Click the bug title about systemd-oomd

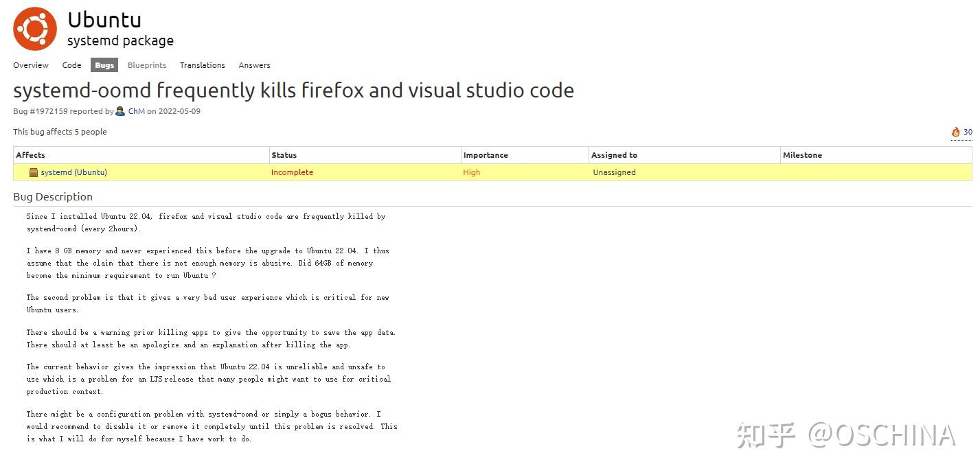click(293, 90)
